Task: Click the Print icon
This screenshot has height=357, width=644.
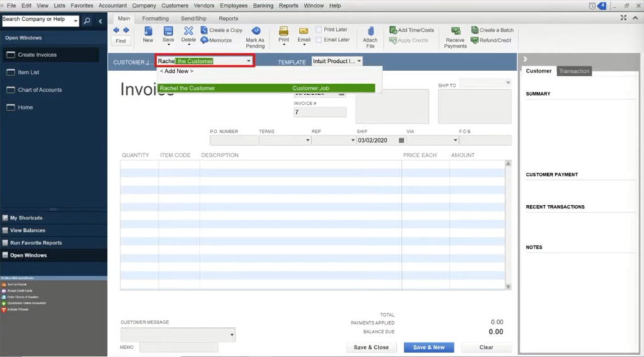Action: [x=284, y=31]
